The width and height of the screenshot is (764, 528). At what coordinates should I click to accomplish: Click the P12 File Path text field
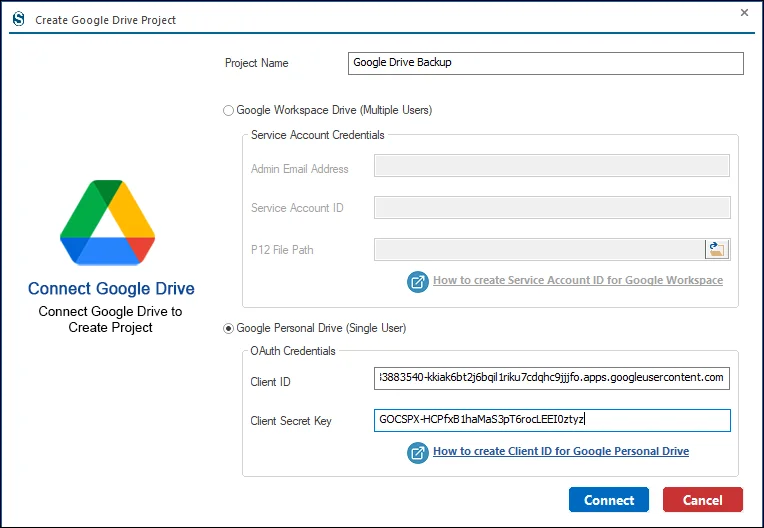[539, 249]
